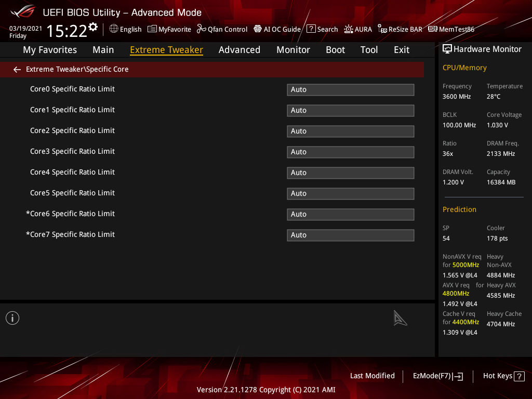Viewport: 532px width, 399px height.
Task: Click the EzMode exit arrow icon
Action: [458, 376]
